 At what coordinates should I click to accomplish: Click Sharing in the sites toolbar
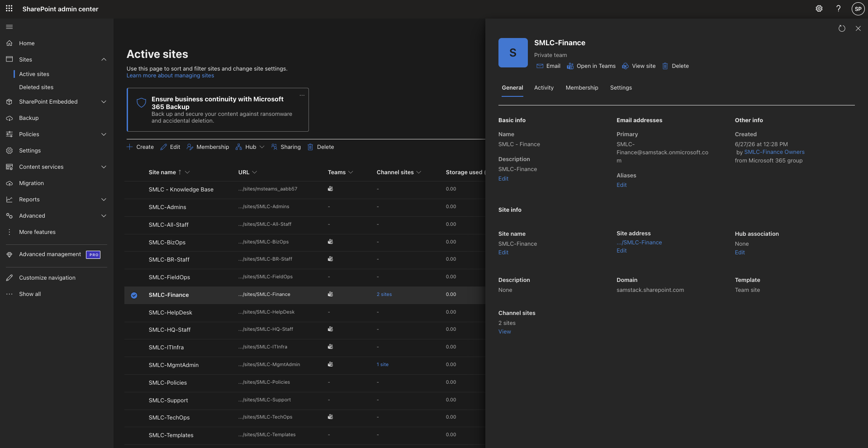[286, 147]
